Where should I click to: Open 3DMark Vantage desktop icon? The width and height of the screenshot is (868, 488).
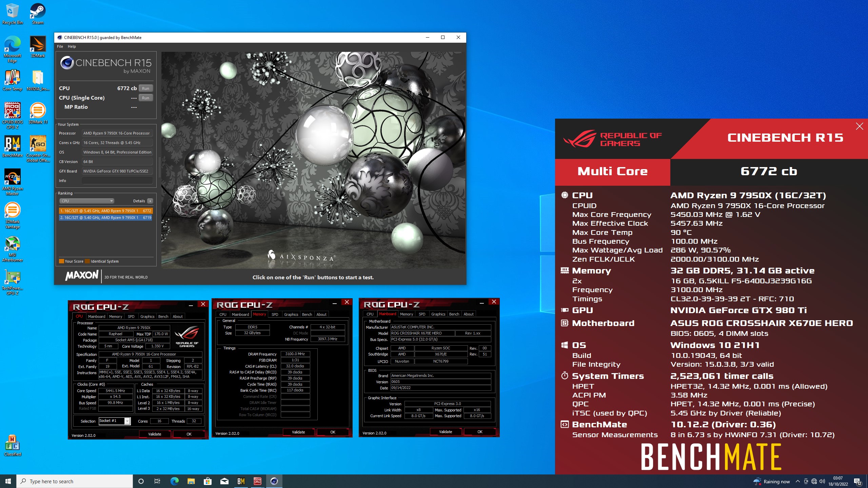pyautogui.click(x=12, y=215)
